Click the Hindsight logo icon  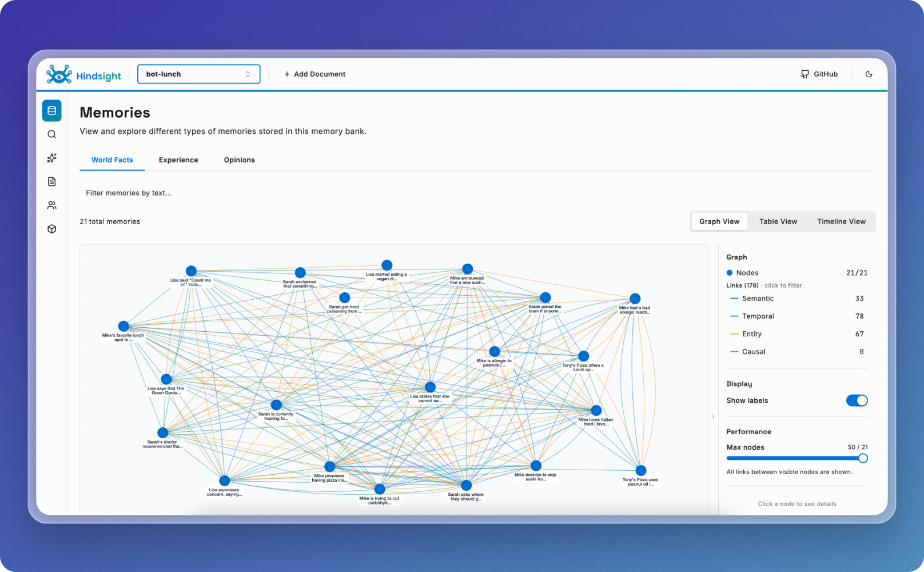coord(59,74)
